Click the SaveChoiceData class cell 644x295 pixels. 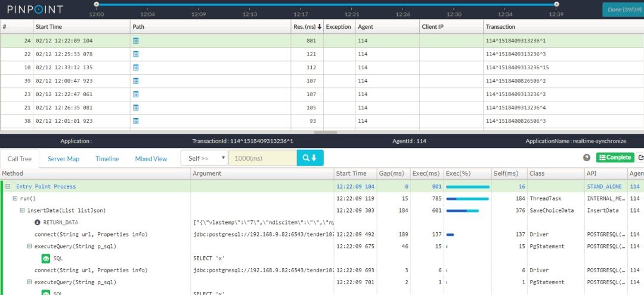click(551, 210)
